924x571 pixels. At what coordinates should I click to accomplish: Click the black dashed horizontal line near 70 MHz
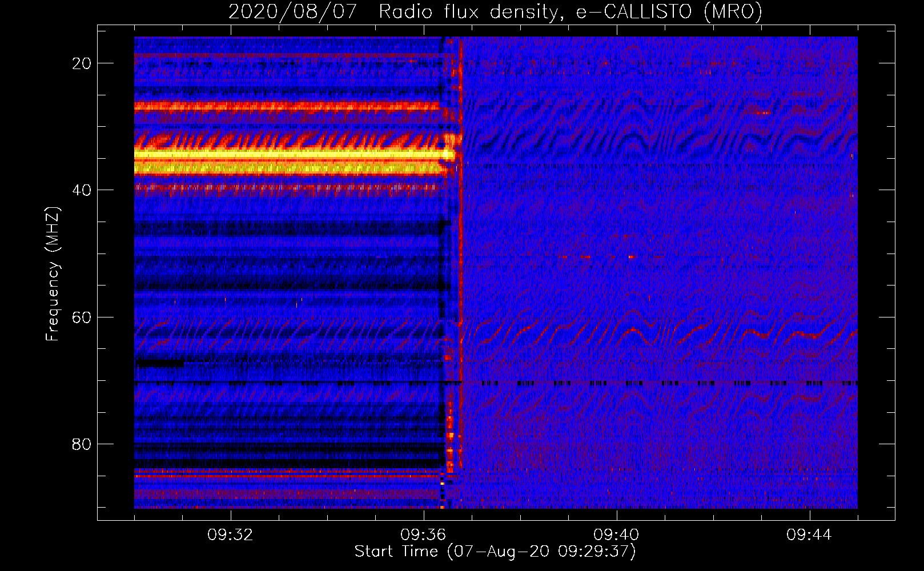[496, 383]
